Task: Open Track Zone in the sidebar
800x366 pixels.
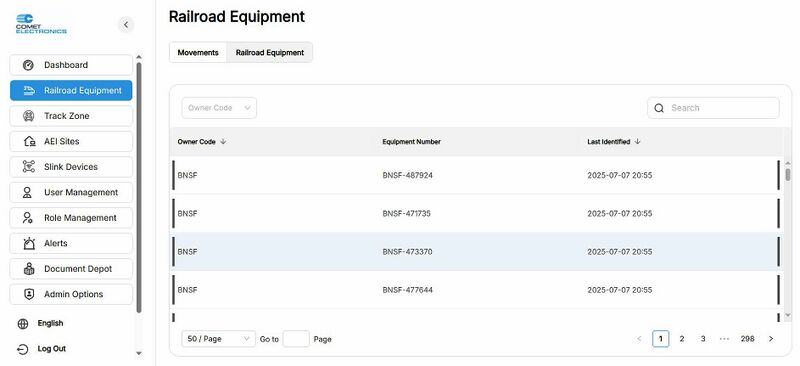Action: pyautogui.click(x=71, y=116)
